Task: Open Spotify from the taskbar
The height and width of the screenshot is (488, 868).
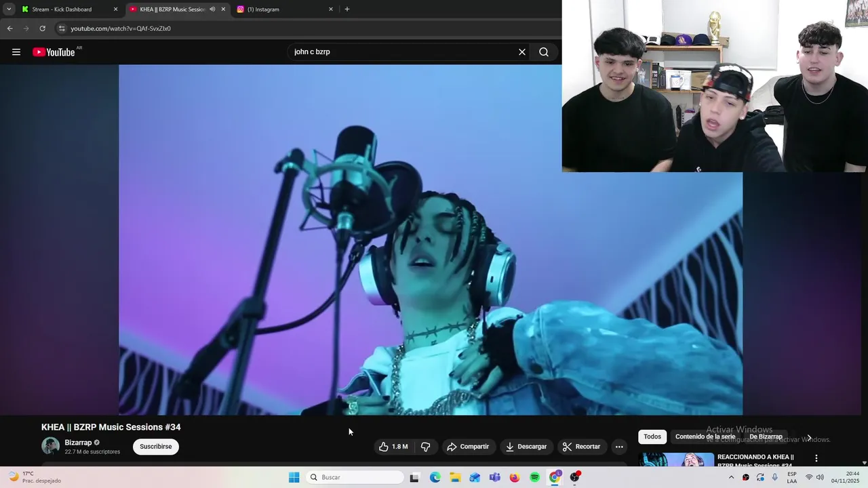Action: [x=535, y=477]
